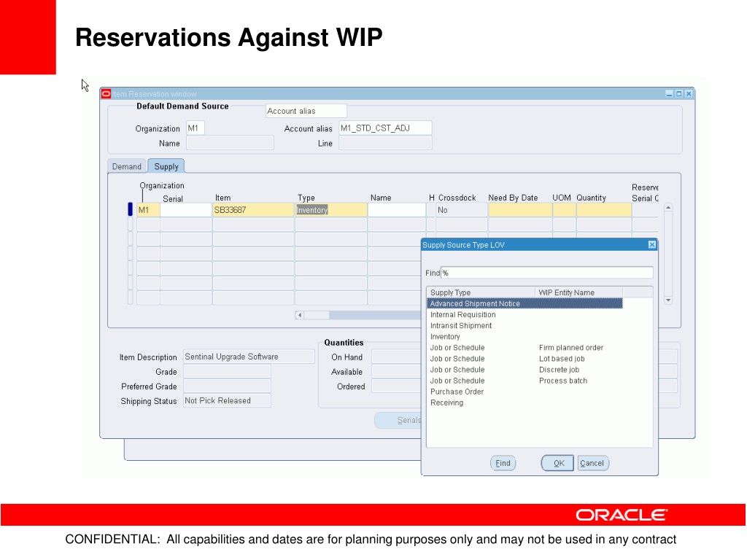Maximize the Item Reservation window
The height and width of the screenshot is (560, 747).
[679, 94]
